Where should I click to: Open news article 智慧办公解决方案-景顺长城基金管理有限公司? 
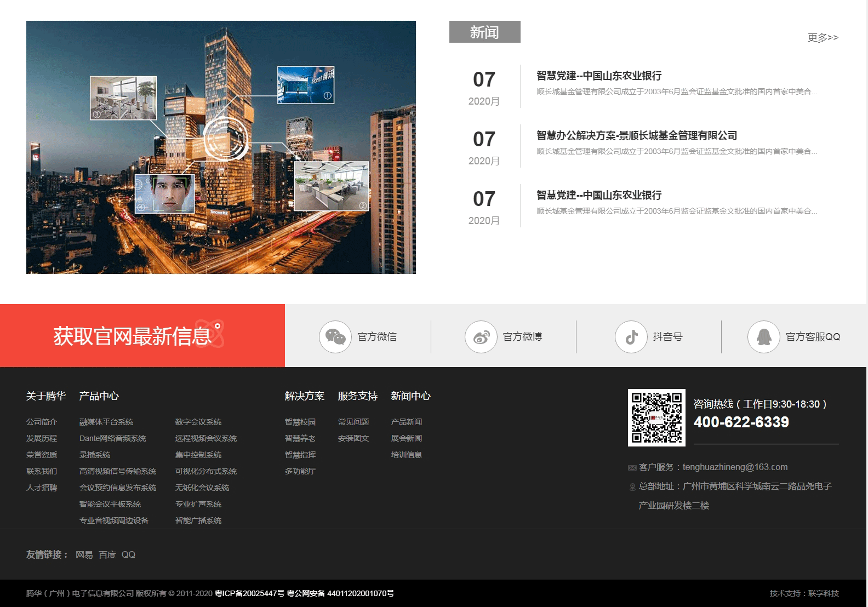(636, 136)
